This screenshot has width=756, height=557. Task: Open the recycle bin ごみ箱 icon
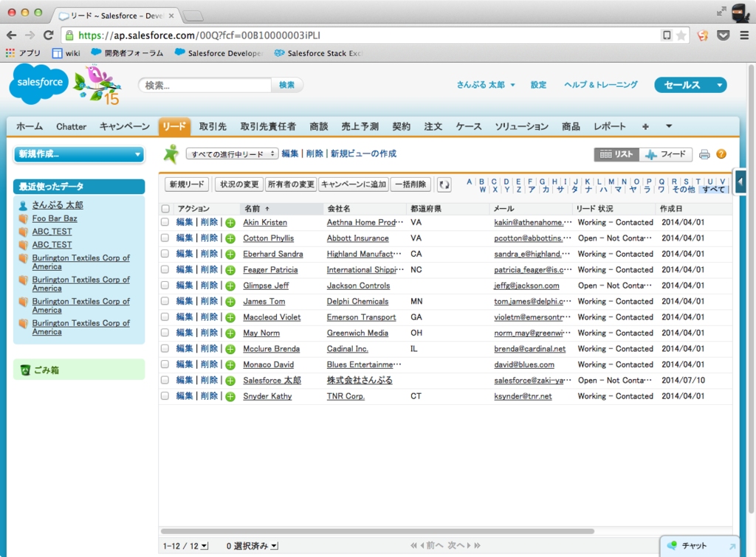pos(25,370)
